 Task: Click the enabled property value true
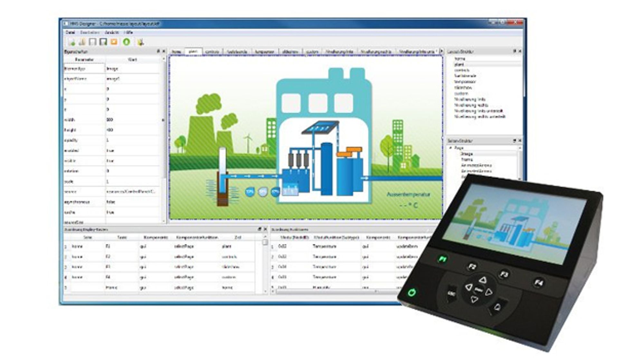133,151
